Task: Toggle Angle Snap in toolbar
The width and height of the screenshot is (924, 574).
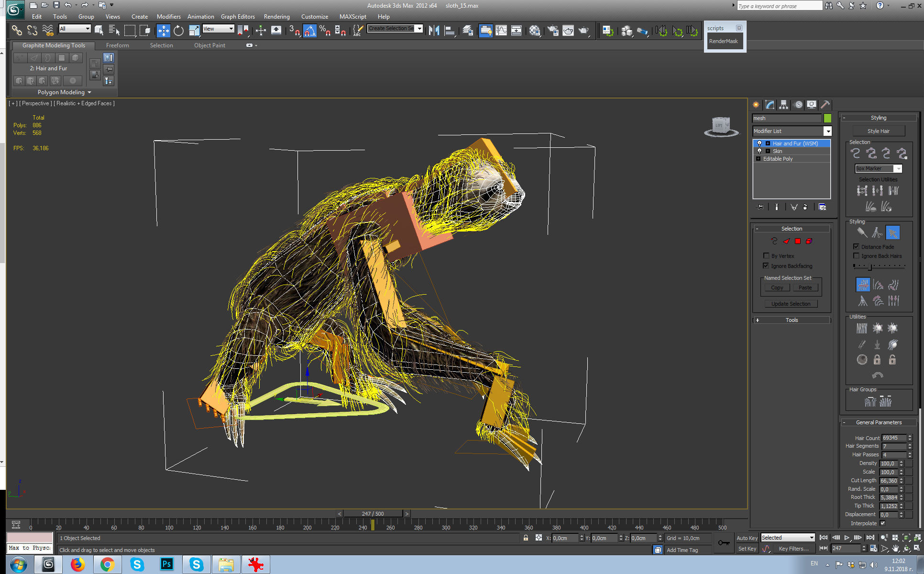Action: pos(309,31)
